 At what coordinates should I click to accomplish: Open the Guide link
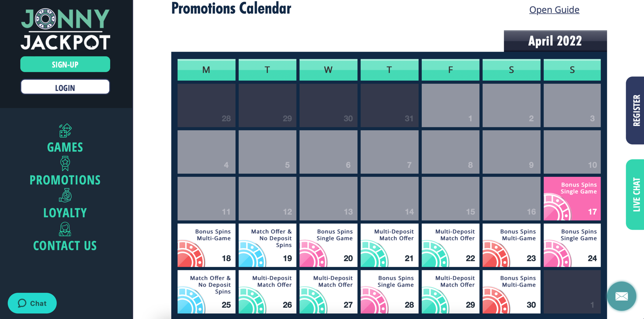[554, 10]
